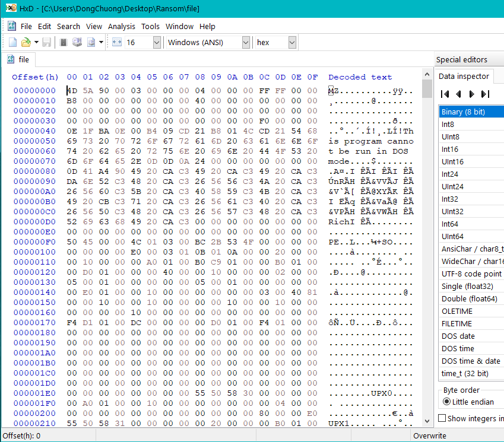Go to next byte in Data inspector

471,94
